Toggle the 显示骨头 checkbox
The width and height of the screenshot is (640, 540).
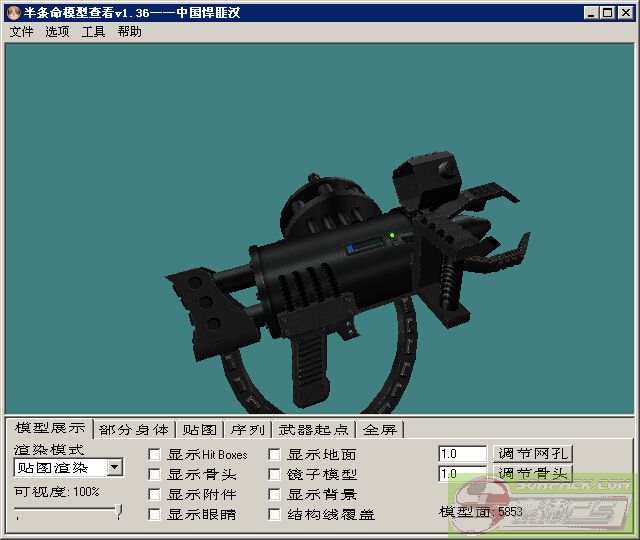coord(155,475)
